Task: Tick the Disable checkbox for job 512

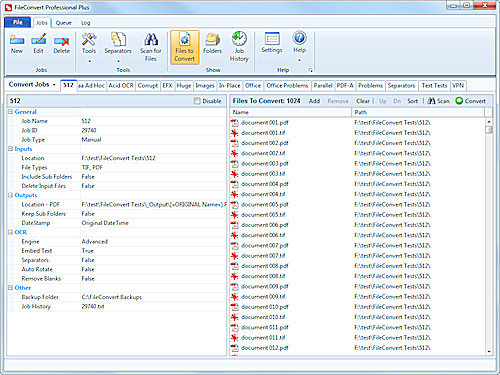Action: (197, 101)
